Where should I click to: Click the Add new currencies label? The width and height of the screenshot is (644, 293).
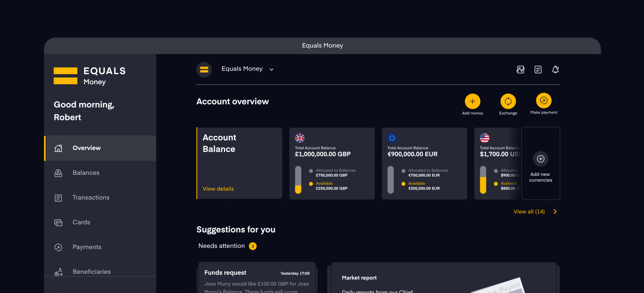point(541,177)
